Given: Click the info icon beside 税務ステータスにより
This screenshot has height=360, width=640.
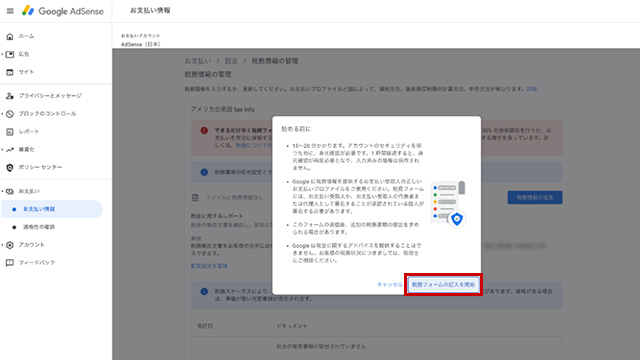Looking at the screenshot, I should (x=204, y=291).
